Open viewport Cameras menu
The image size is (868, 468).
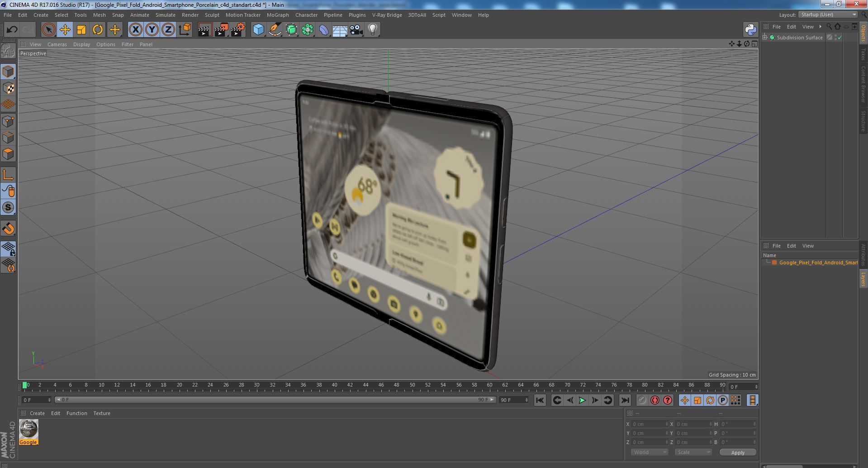[57, 44]
